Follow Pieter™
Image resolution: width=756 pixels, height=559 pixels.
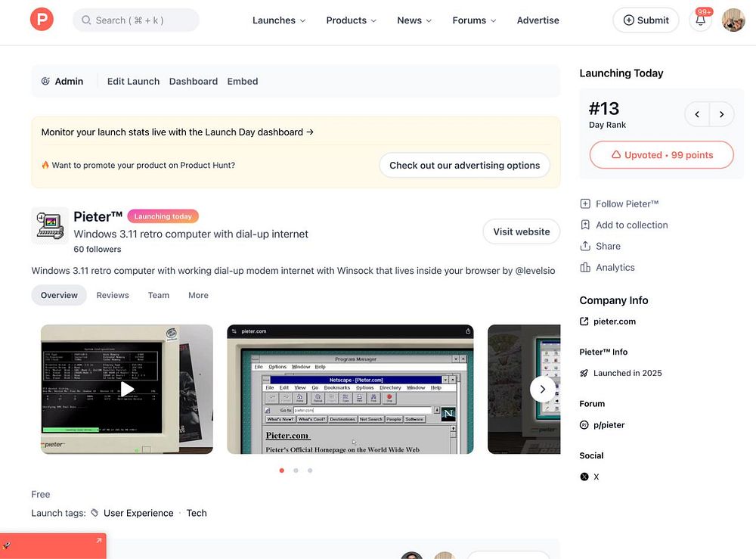pyautogui.click(x=619, y=204)
